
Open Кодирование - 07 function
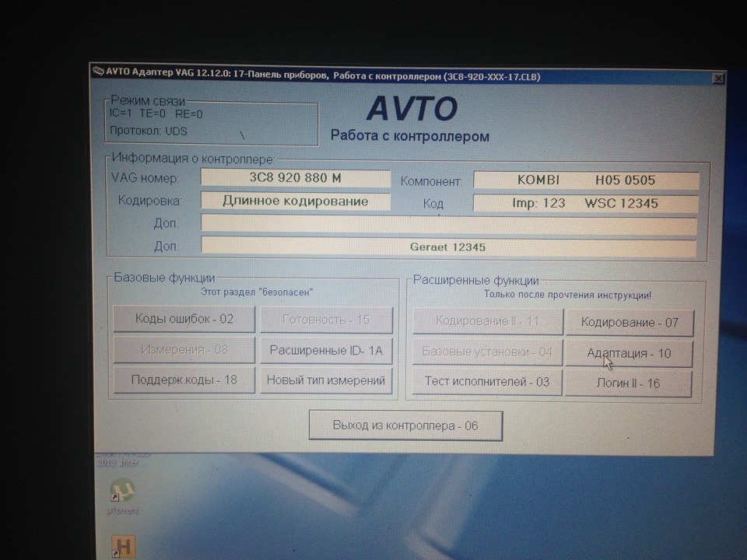(630, 322)
